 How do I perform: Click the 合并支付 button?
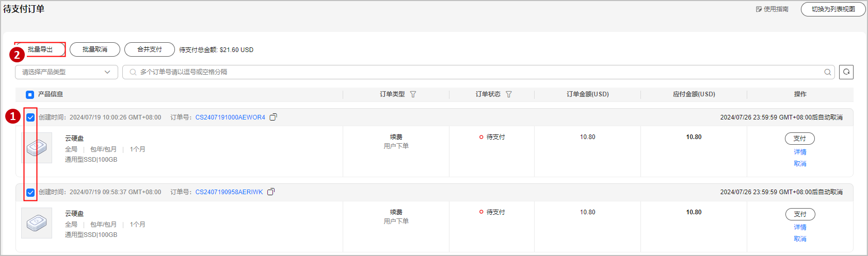pyautogui.click(x=150, y=49)
